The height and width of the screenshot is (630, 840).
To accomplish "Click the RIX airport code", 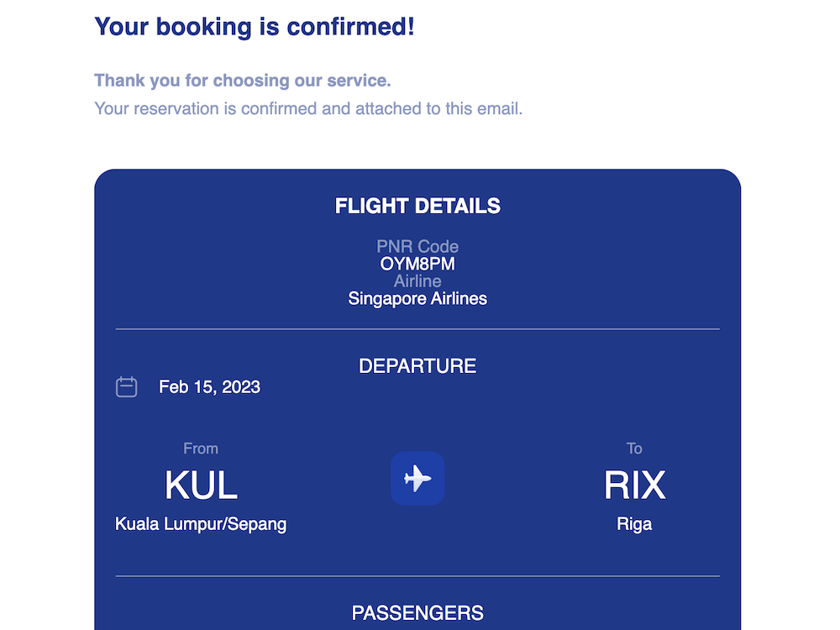I will pos(634,485).
